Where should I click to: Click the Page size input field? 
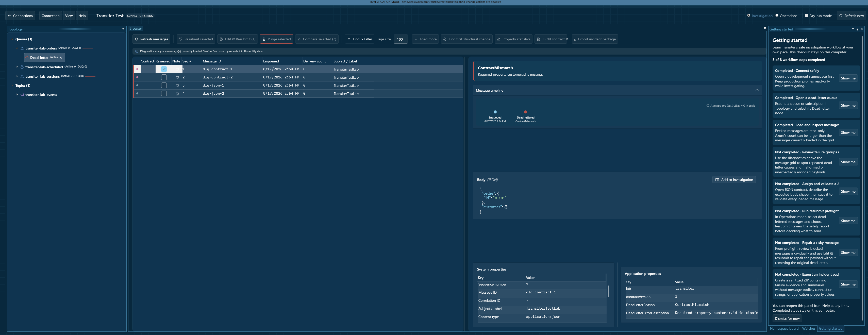tap(400, 39)
